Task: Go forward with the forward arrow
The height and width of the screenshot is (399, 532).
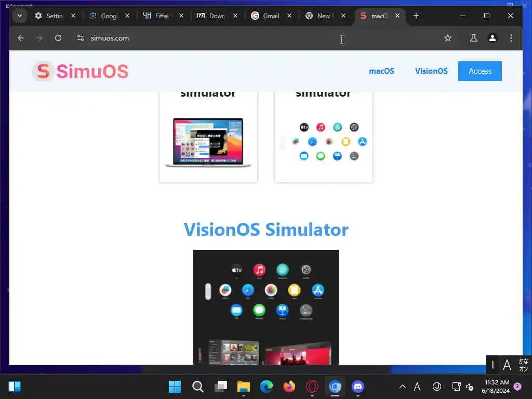Action: click(39, 38)
